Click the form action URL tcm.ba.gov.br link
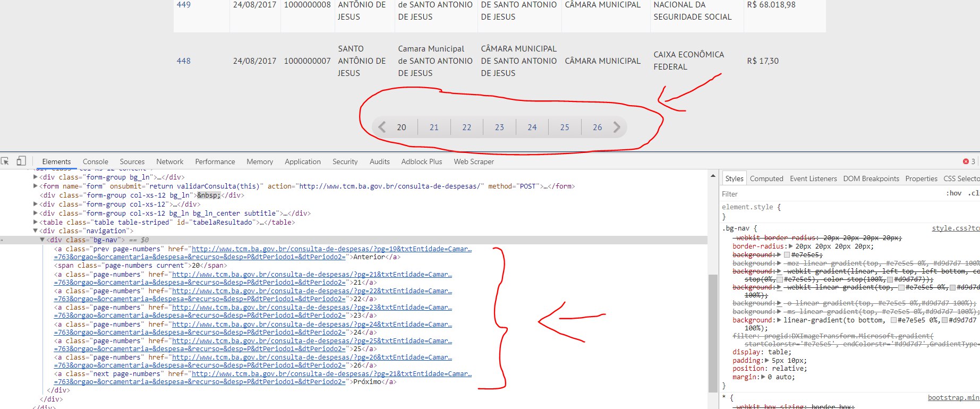The width and height of the screenshot is (980, 409). pyautogui.click(x=391, y=186)
